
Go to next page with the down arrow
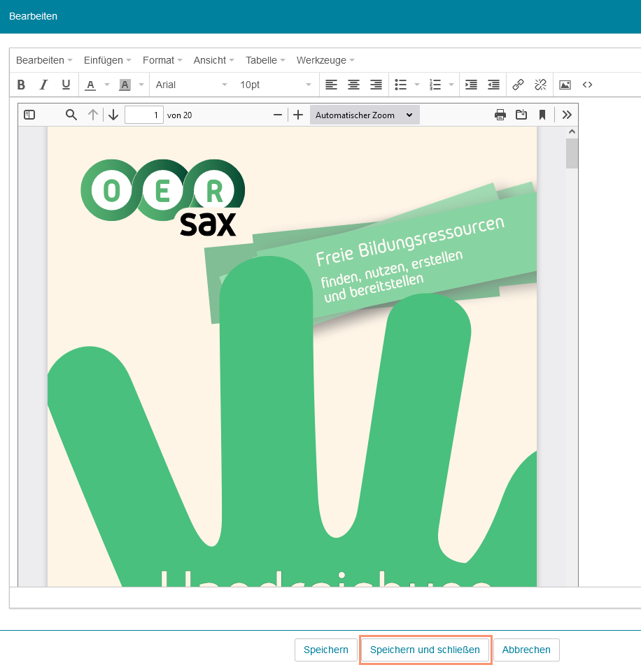(x=113, y=114)
